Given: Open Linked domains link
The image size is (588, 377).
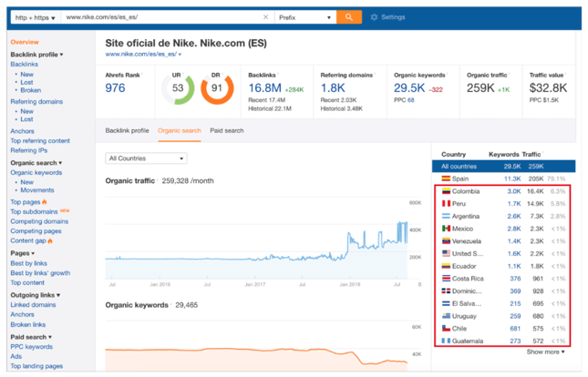Looking at the screenshot, I should pyautogui.click(x=33, y=305).
